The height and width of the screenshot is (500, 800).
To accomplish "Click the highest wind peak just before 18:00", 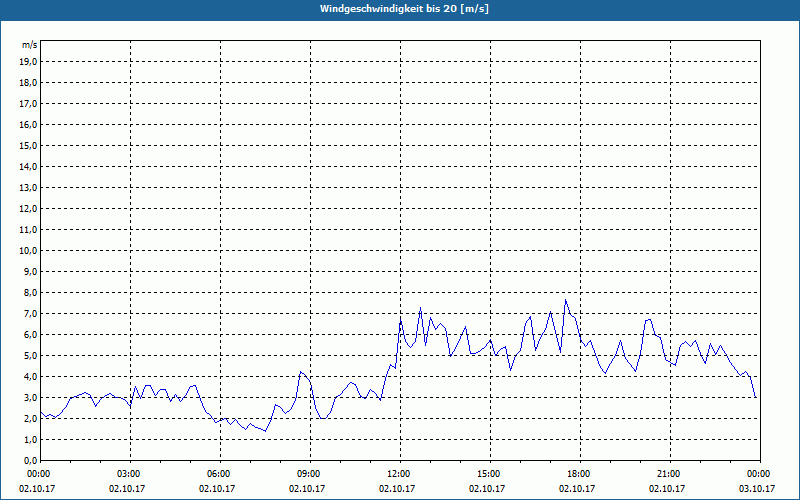I will point(565,300).
